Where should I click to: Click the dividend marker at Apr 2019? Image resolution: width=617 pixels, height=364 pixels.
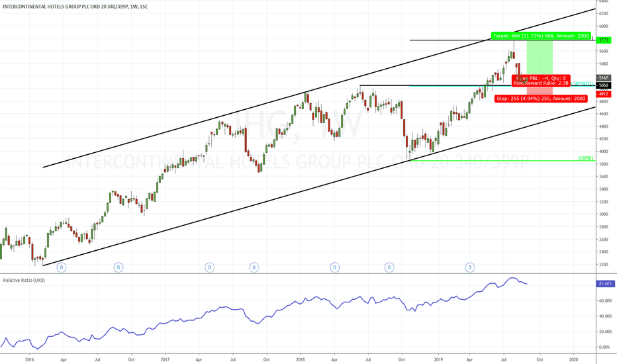470,267
